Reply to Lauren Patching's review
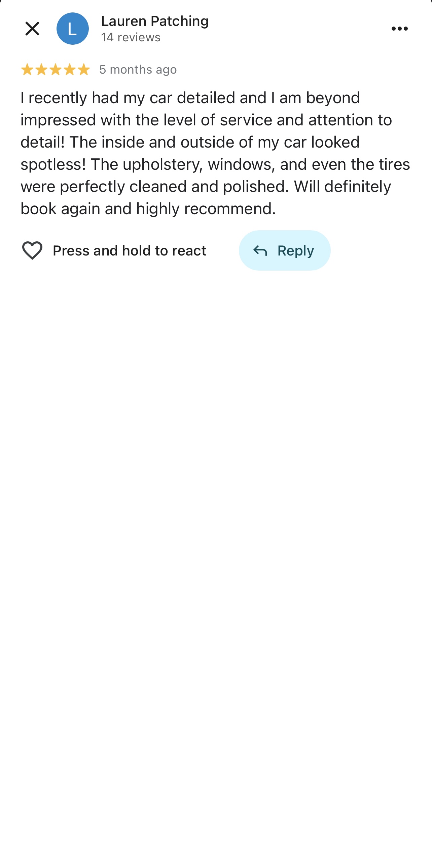432x868 pixels. tap(285, 250)
